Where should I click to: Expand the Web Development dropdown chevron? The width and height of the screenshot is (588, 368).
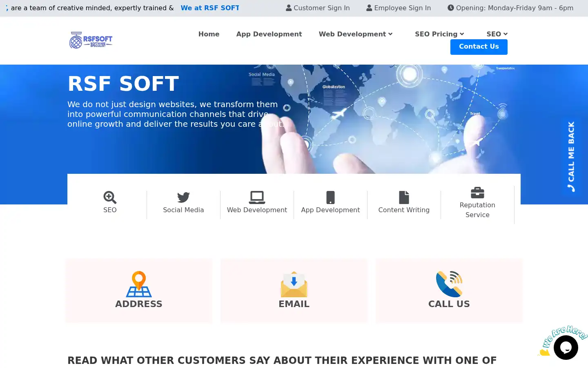[390, 34]
